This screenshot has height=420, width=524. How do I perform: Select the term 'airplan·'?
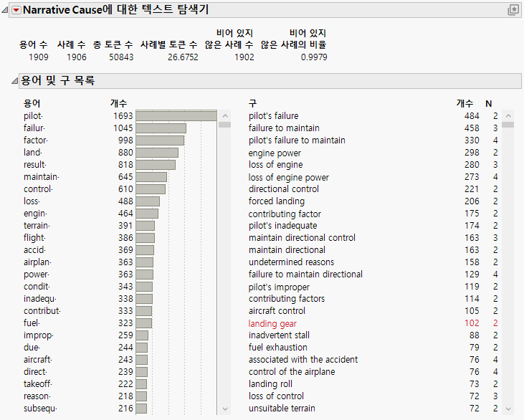pos(37,262)
